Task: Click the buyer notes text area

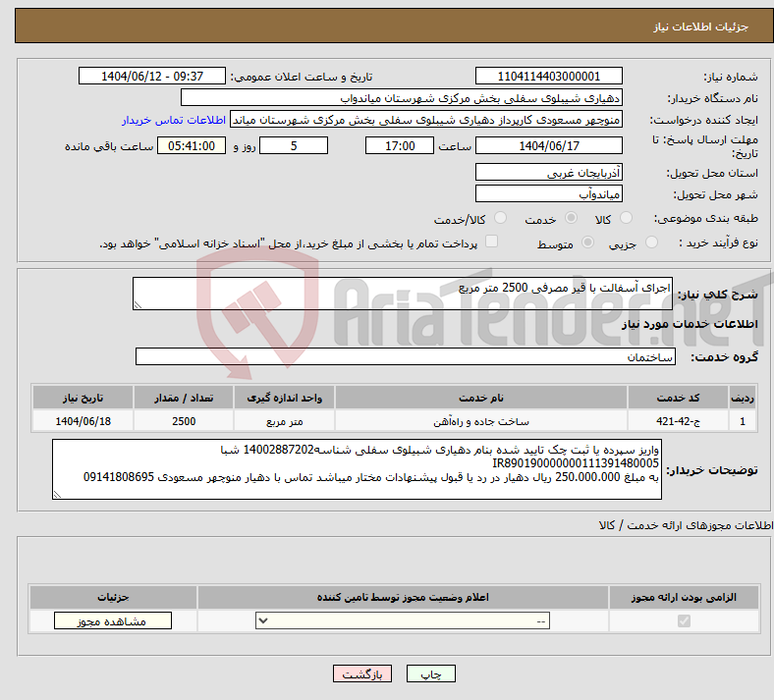Action: coord(404,469)
